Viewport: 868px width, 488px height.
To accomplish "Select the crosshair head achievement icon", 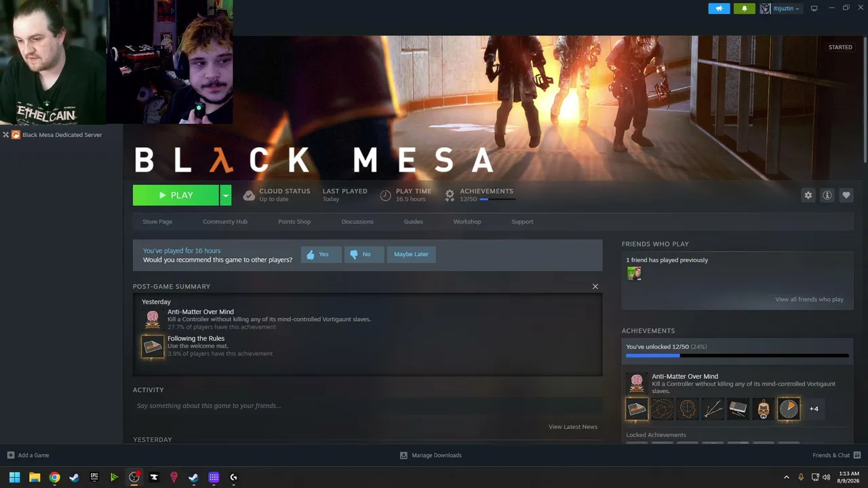I will pos(688,409).
